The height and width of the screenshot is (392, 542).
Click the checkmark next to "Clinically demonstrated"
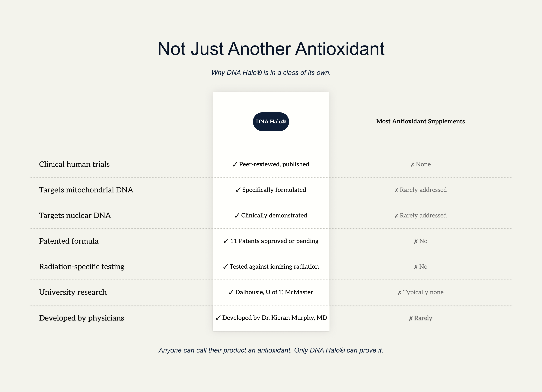(x=237, y=216)
